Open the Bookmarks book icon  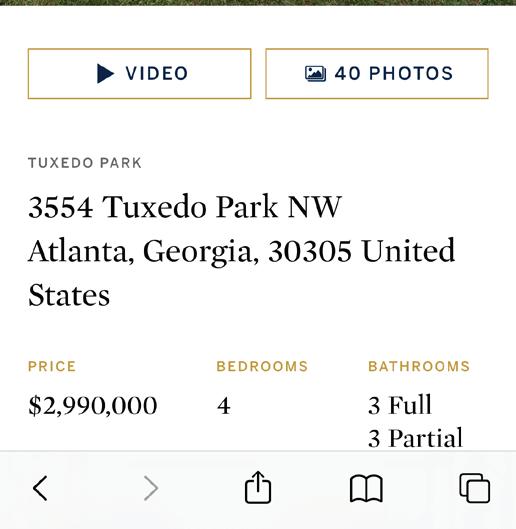[x=366, y=489]
